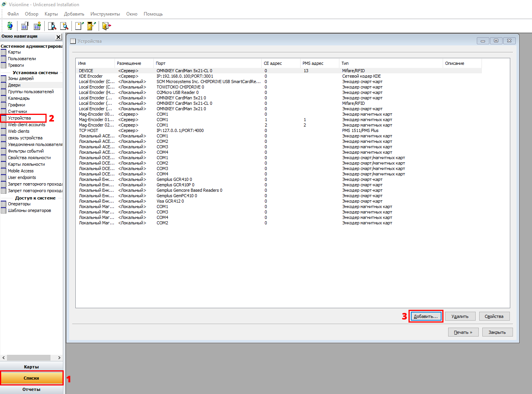Select Двери in navigation list

(x=14, y=85)
